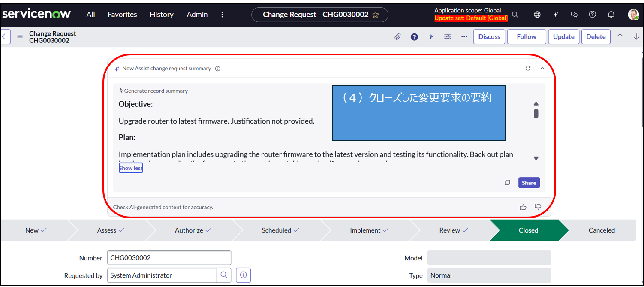Click 'Check AI-generated content for accuracy' text
This screenshot has width=644, height=287.
click(x=163, y=208)
